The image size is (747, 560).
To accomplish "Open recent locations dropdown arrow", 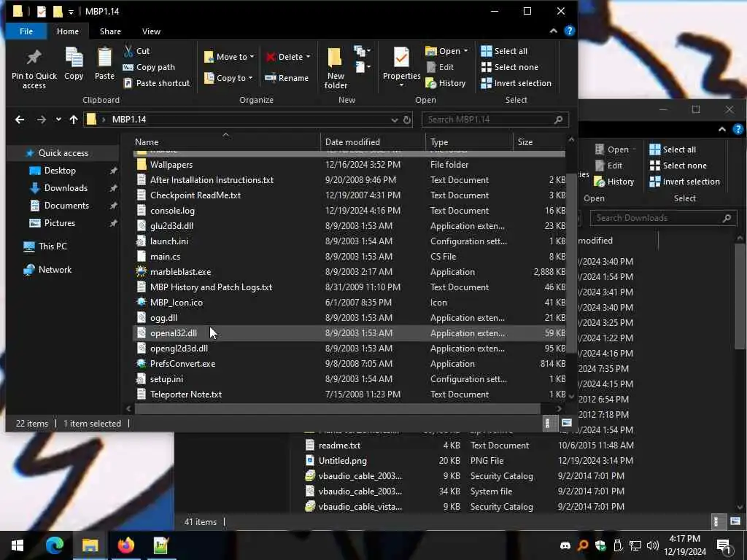I will pyautogui.click(x=58, y=120).
